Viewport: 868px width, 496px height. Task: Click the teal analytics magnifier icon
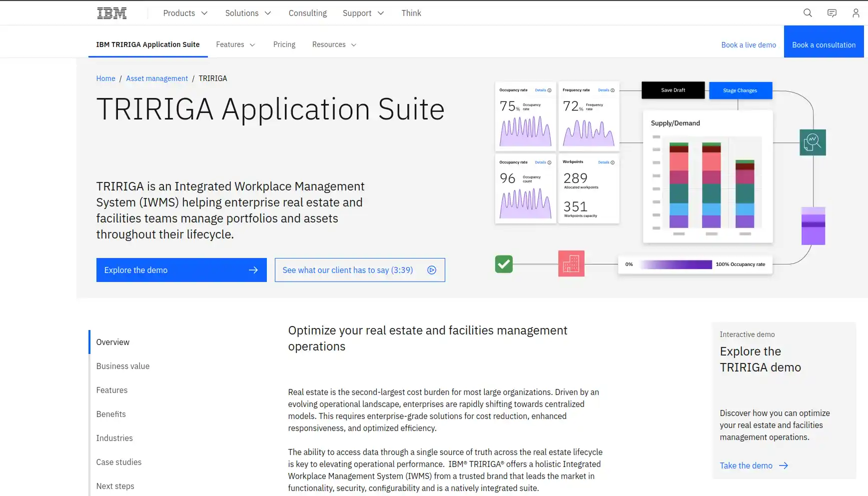click(813, 142)
